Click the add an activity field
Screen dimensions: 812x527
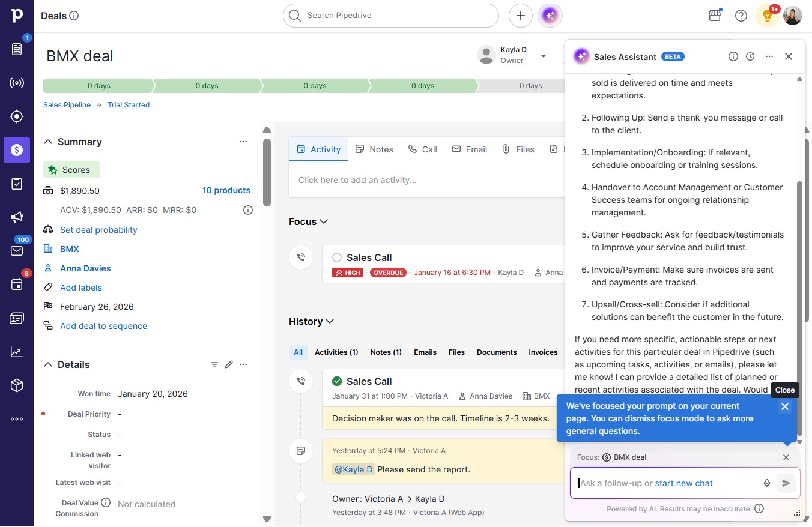(x=426, y=180)
